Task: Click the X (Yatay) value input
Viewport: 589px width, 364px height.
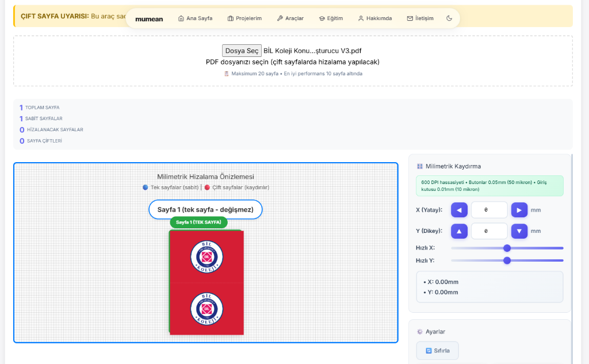Action: tap(489, 210)
